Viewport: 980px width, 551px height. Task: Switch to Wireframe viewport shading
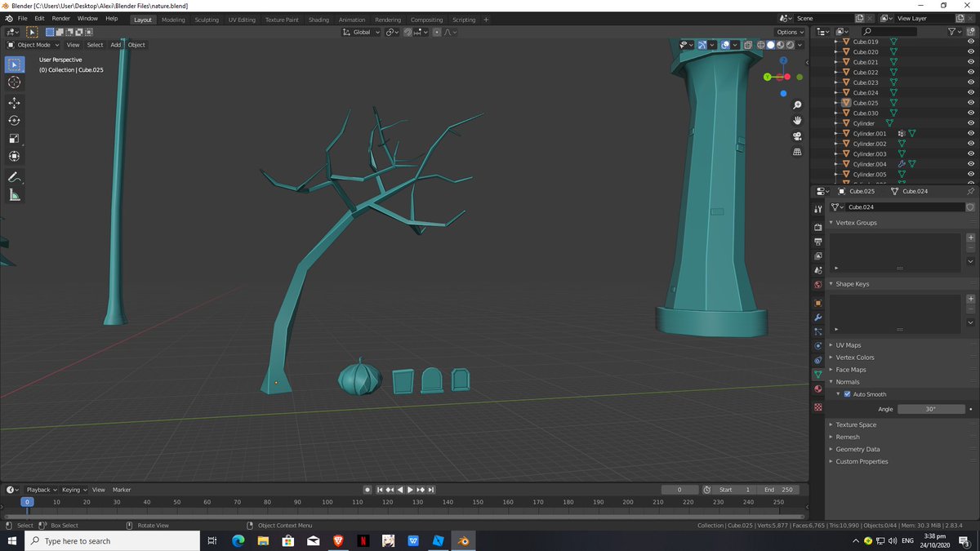[761, 45]
